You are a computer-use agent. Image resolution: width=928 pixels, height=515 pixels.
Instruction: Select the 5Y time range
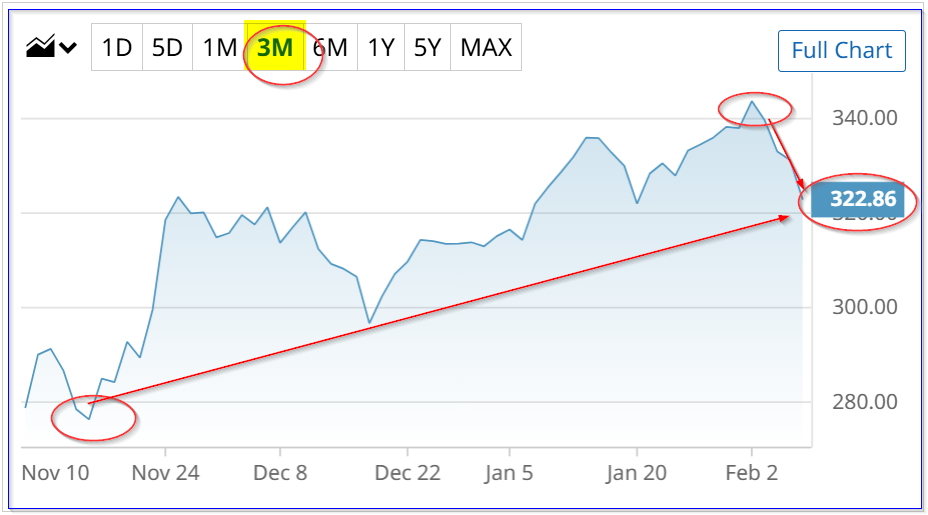click(x=427, y=47)
